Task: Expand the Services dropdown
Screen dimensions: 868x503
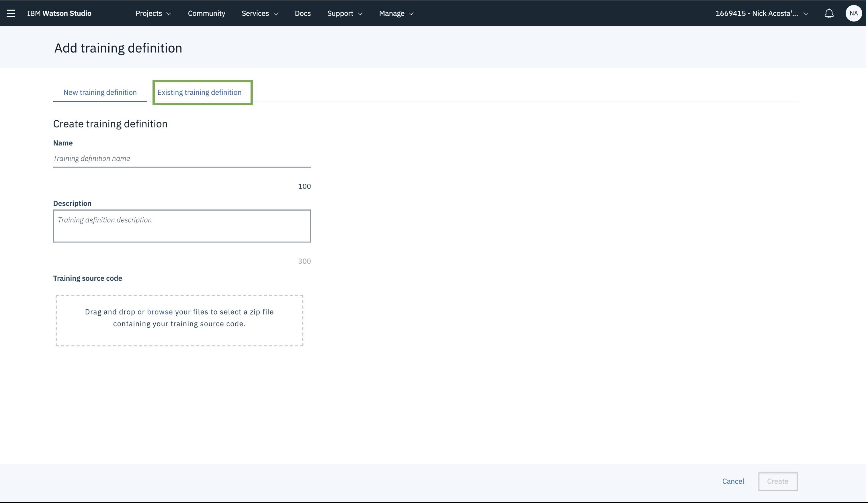Action: point(260,13)
